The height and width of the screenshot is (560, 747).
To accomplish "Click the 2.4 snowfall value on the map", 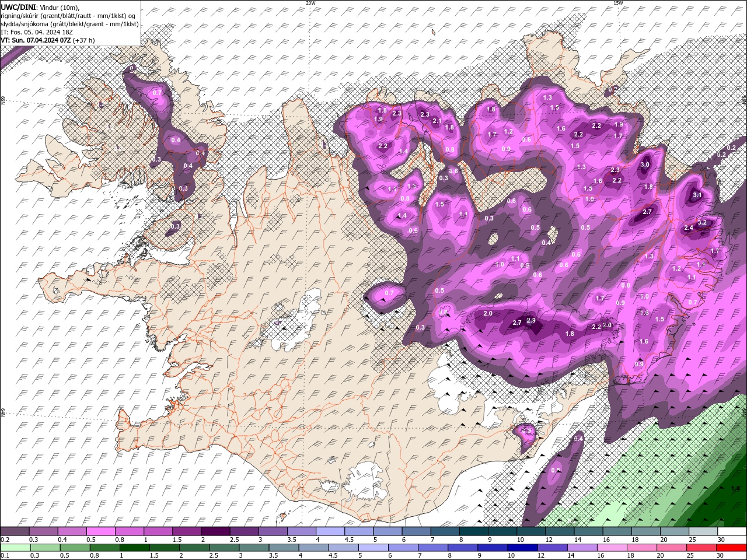I will 689,228.
